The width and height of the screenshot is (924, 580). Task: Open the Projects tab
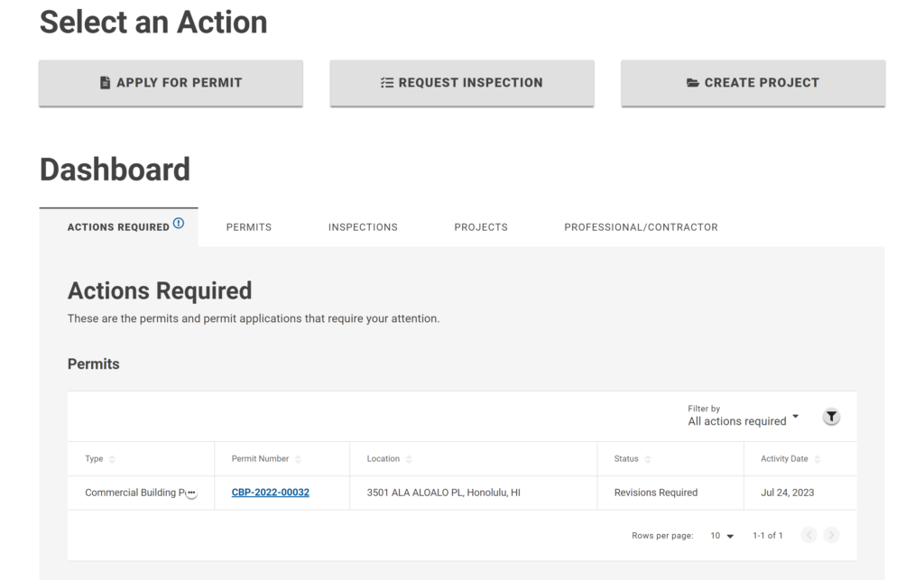point(480,227)
